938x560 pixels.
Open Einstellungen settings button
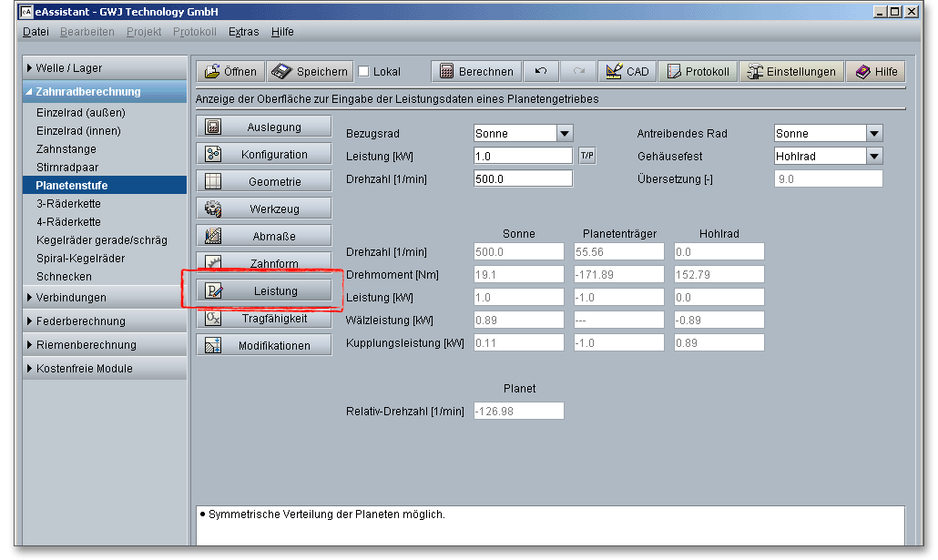(790, 72)
